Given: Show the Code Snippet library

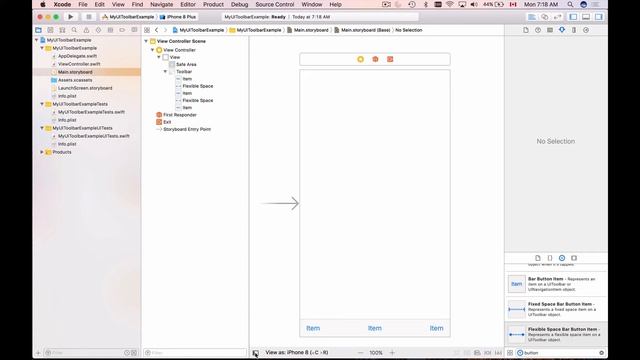Looking at the screenshot, I should click(x=550, y=258).
